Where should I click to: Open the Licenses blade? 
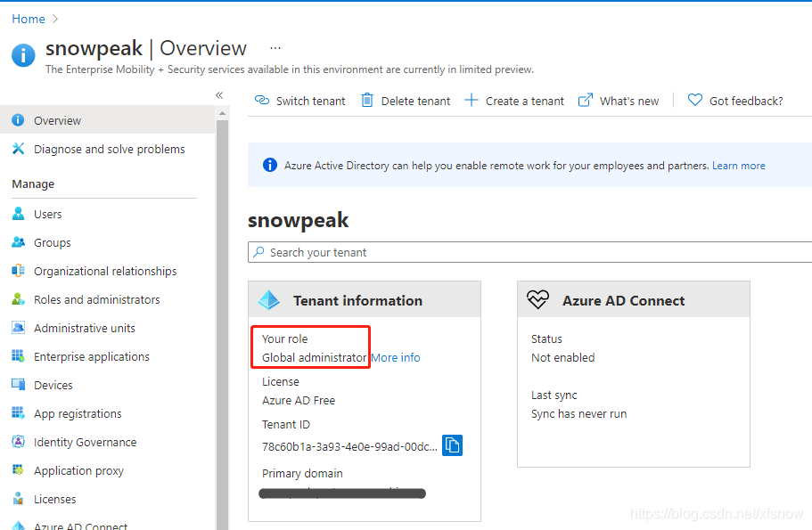pyautogui.click(x=107, y=499)
